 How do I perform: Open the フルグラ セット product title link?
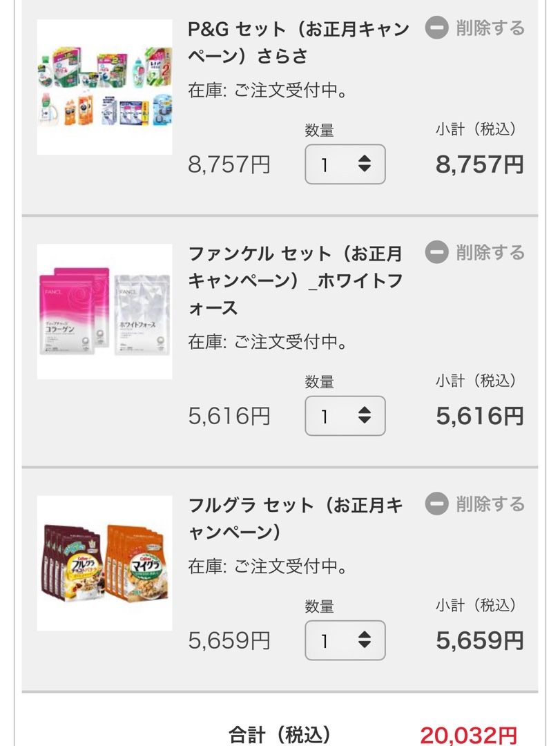[x=296, y=519]
